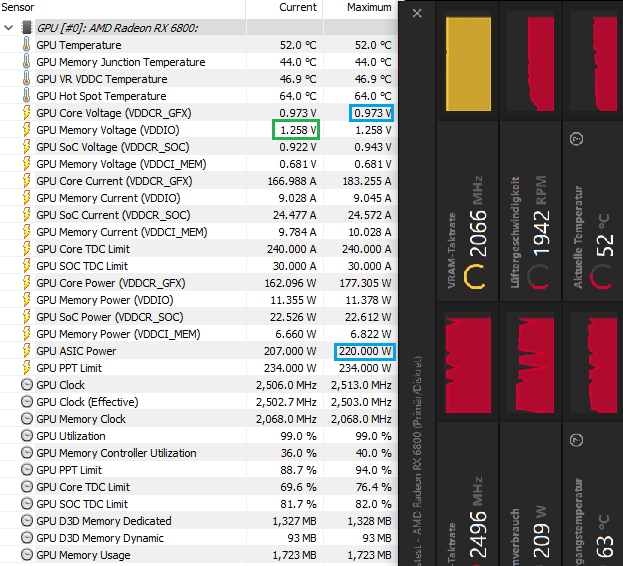Click thermometer icon for GPU VR VDDC Temperature

coord(26,79)
